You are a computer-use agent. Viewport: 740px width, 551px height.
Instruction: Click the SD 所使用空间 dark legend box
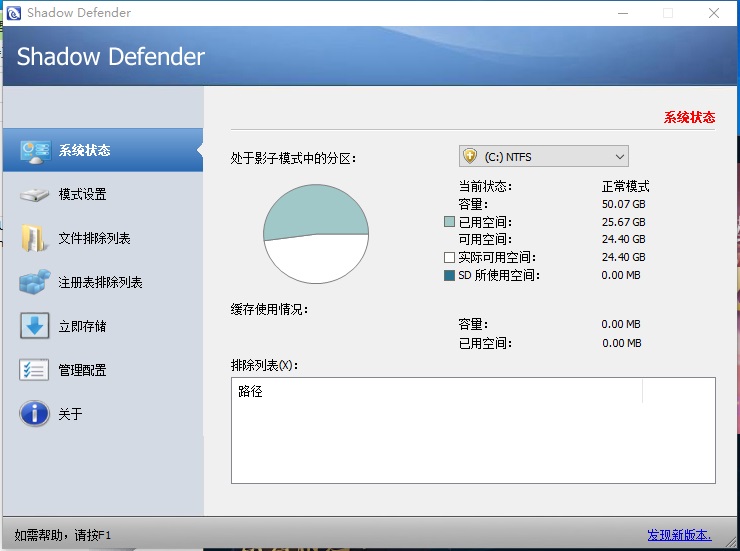pos(449,276)
